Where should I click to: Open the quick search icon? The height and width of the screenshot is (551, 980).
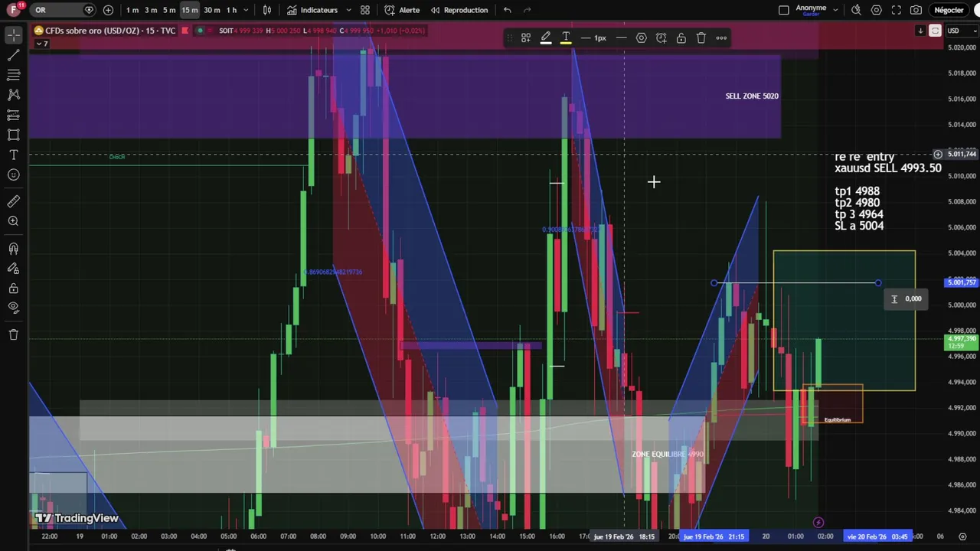point(856,10)
